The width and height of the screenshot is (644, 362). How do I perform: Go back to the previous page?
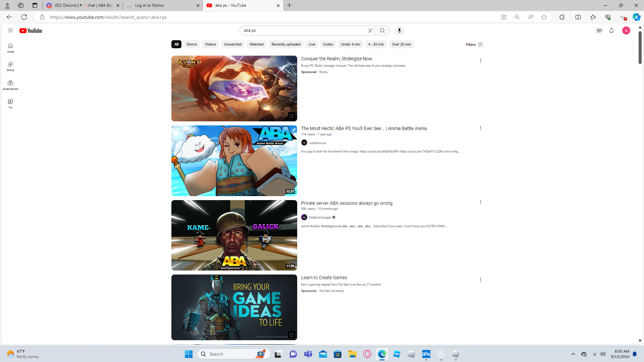[9, 17]
